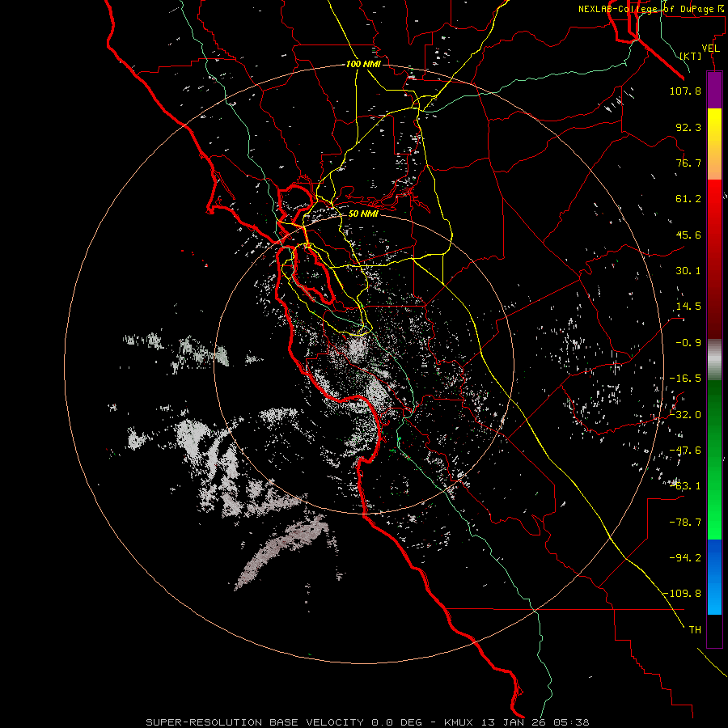Click the -94.2 velocity scale value
The image size is (728, 728).
point(685,557)
